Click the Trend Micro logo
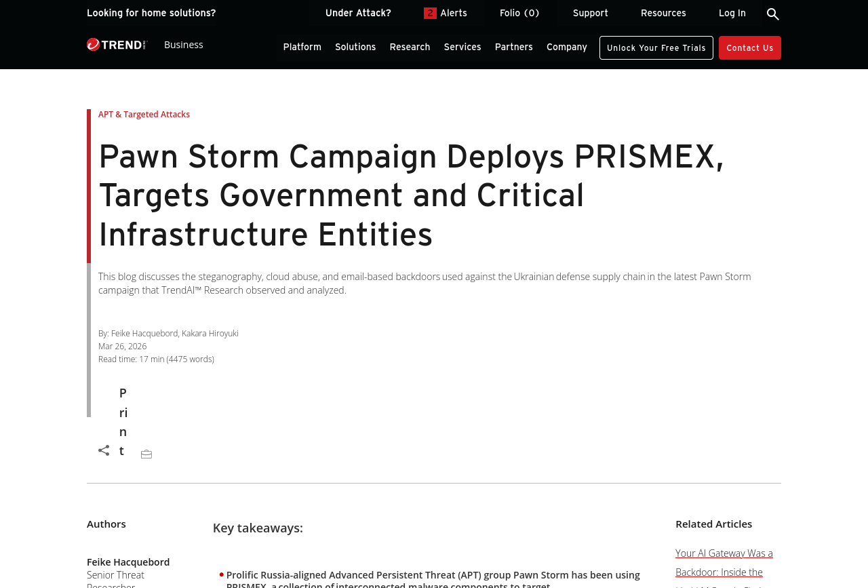868x588 pixels. pos(117,45)
